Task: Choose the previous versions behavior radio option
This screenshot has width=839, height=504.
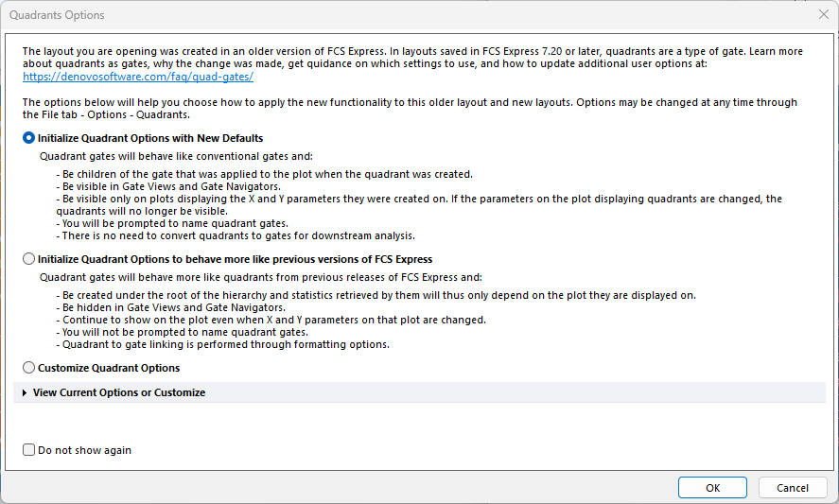Action: point(29,259)
